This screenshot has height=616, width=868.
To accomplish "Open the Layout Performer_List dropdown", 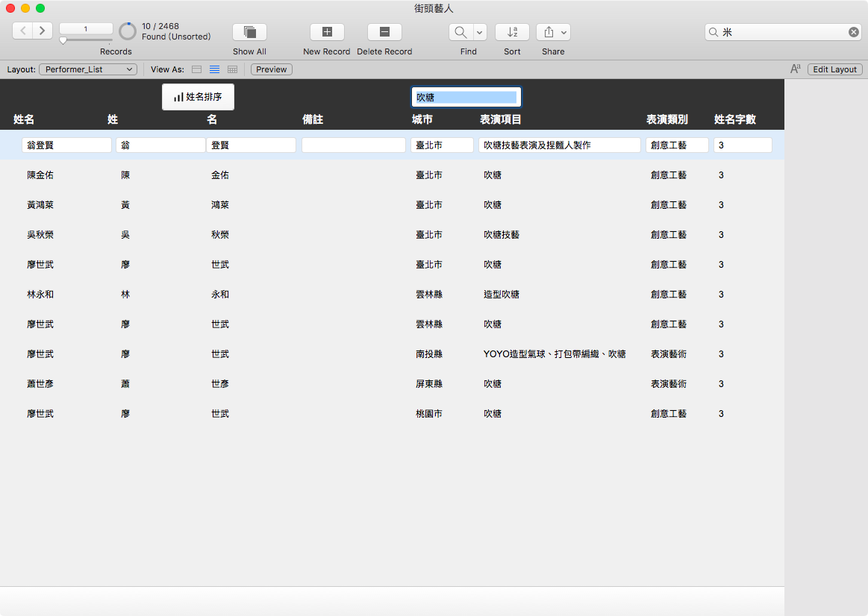I will click(88, 69).
